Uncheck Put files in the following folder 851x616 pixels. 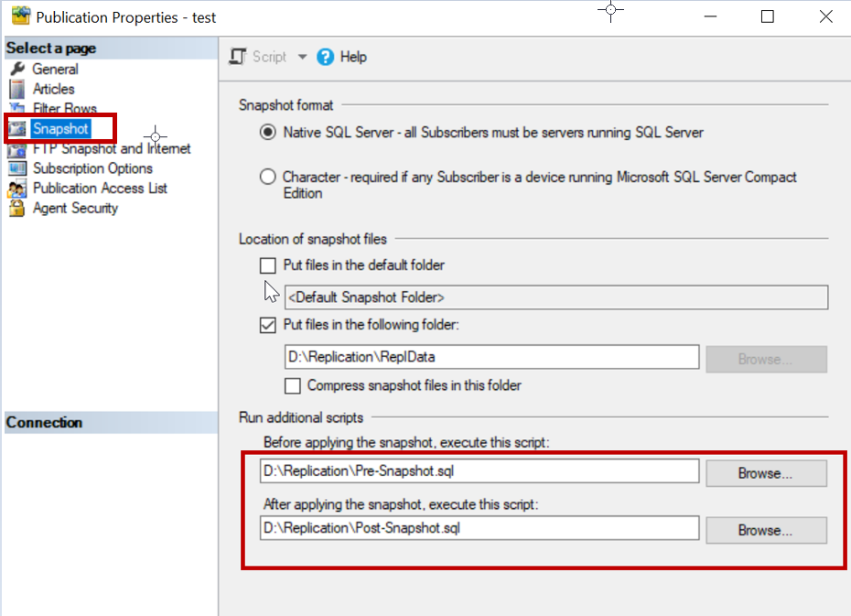tap(268, 324)
